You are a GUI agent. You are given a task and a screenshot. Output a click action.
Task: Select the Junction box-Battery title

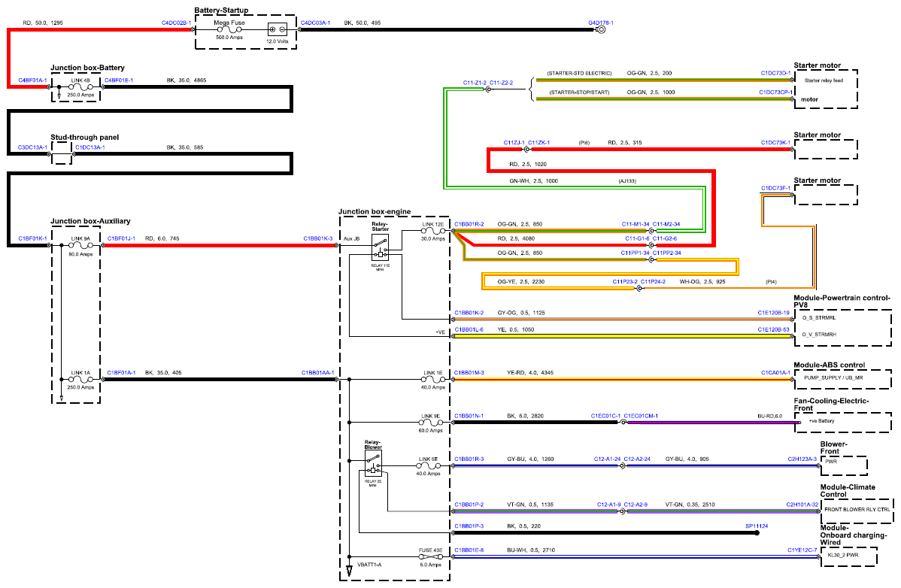[87, 68]
